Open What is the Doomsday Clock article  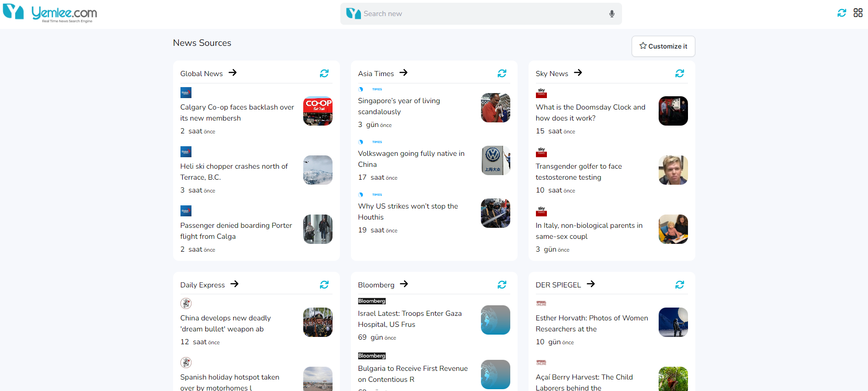590,113
